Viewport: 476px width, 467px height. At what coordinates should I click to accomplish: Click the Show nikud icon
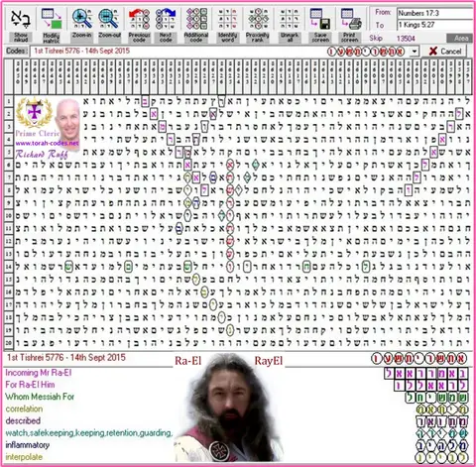tap(21, 19)
